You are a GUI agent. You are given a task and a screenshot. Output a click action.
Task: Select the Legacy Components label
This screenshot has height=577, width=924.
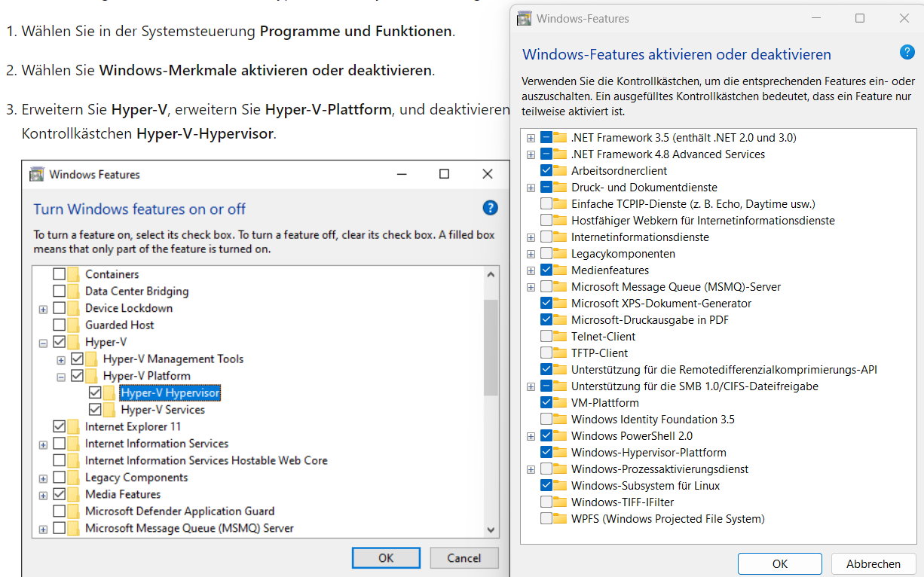pos(136,478)
